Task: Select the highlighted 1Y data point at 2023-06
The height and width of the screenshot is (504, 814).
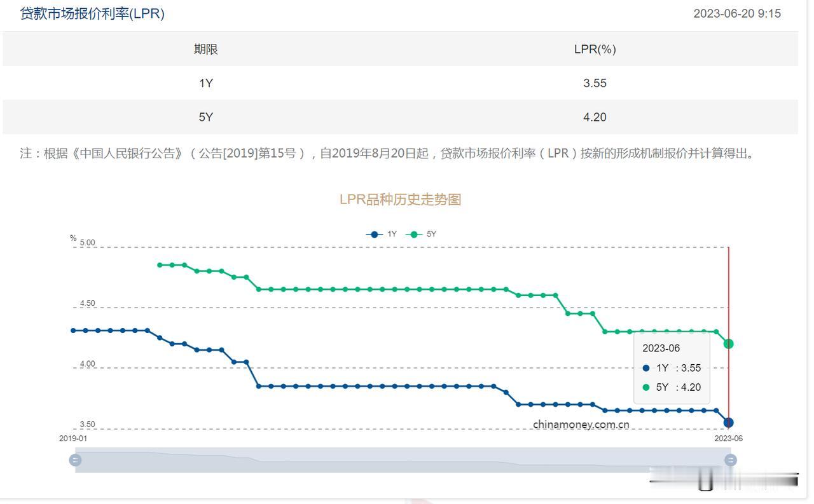Action: (729, 423)
